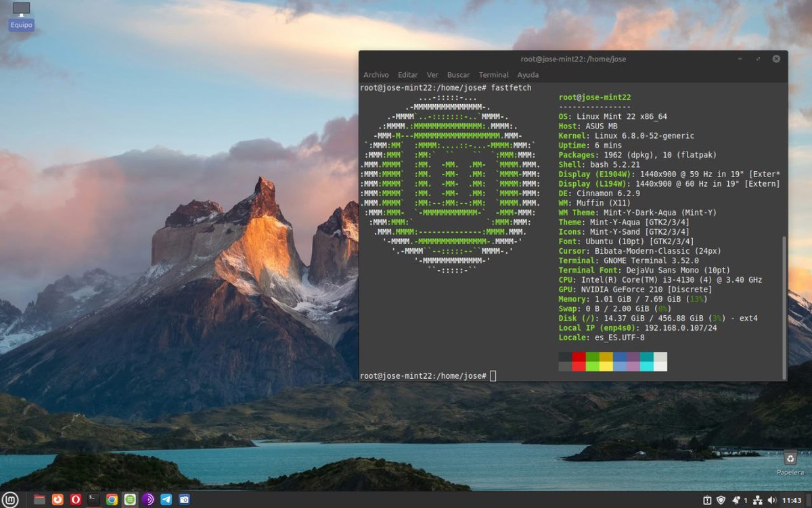Click the 'Host: ASUS MB' line
The image size is (812, 508).
[588, 126]
